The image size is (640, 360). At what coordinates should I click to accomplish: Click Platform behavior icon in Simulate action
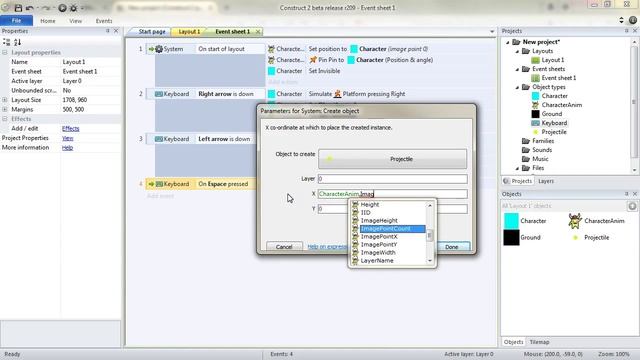[x=338, y=94]
